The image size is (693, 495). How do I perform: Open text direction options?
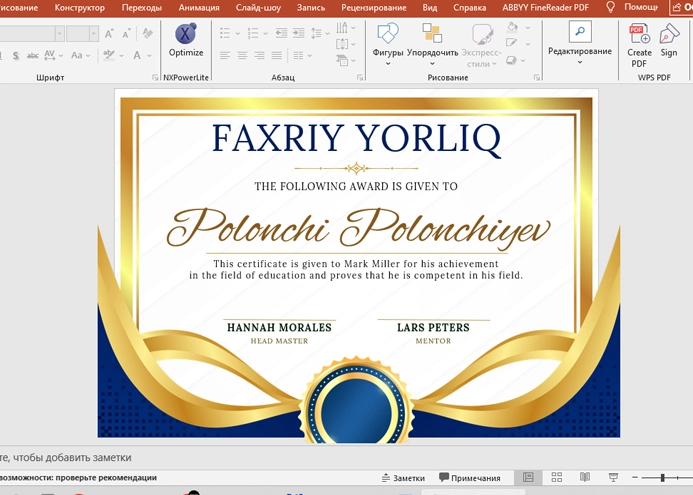346,28
